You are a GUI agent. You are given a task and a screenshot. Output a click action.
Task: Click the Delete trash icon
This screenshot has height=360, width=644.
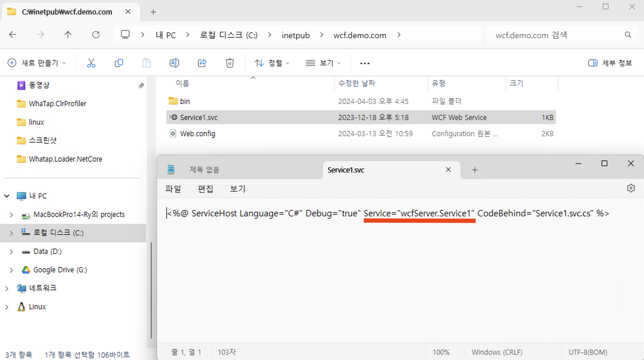click(230, 63)
